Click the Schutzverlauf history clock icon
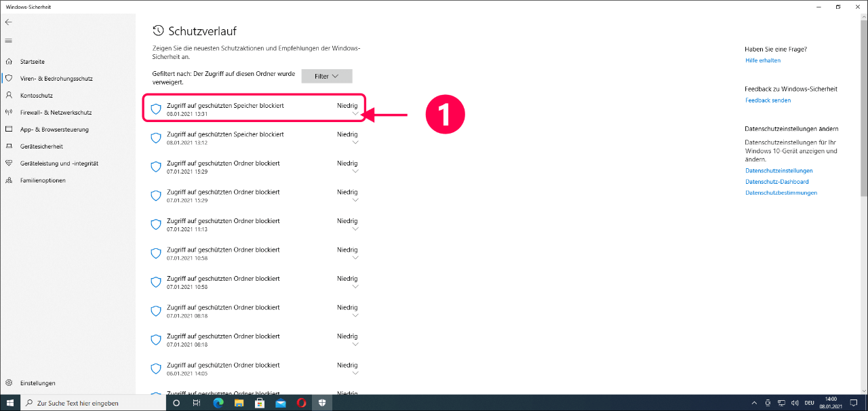 158,31
